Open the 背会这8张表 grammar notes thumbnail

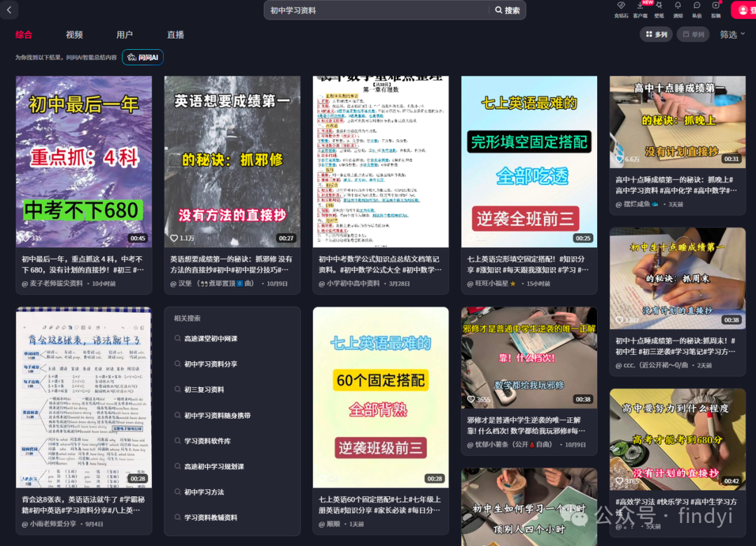84,398
